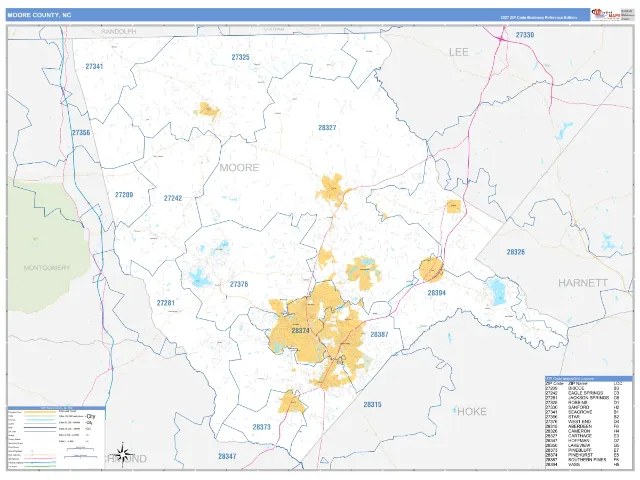The height and width of the screenshot is (480, 640).
Task: Click the 27281 ZIP code label
Action: click(x=165, y=303)
